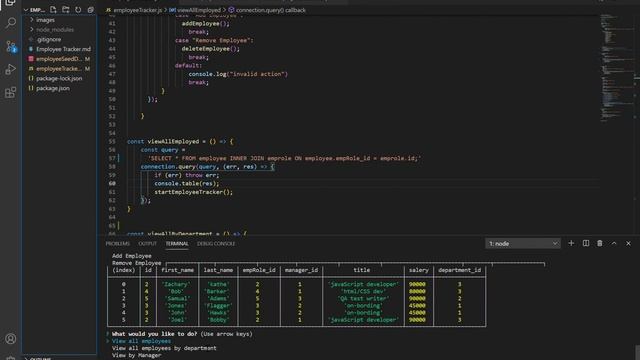Viewport: 640px width, 360px height.
Task: Open the Extensions view
Action: coord(11,92)
